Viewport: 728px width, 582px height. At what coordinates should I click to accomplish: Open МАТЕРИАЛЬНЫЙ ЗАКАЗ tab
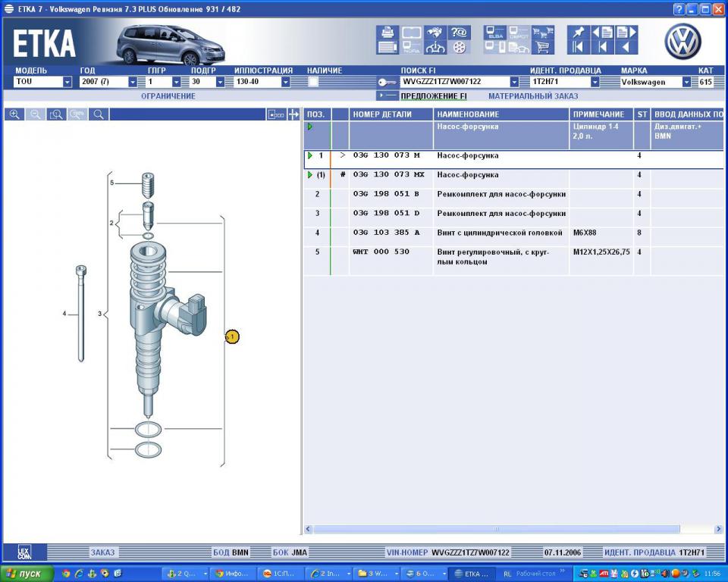coord(533,96)
